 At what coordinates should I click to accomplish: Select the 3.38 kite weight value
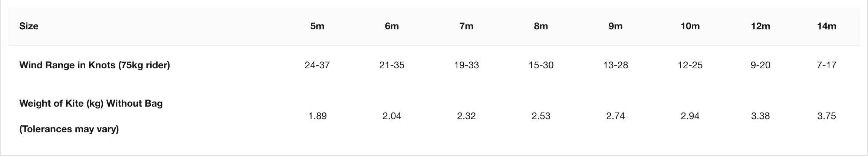[760, 116]
